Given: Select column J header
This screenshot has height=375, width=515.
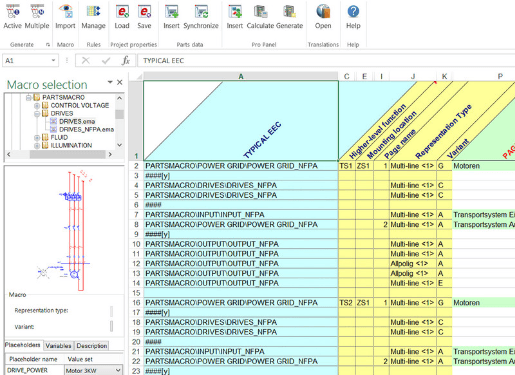Looking at the screenshot, I should [413, 76].
